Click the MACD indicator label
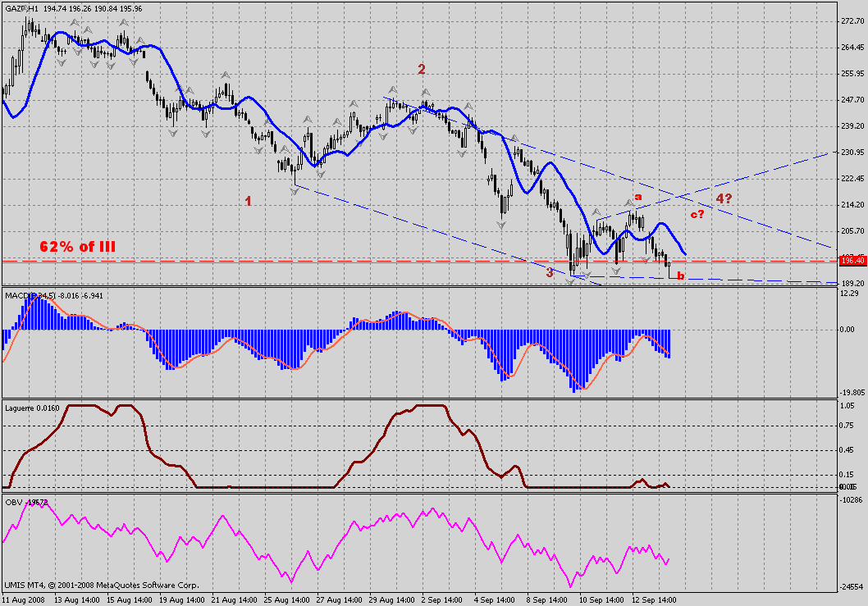Image resolution: width=868 pixels, height=606 pixels. click(53, 296)
